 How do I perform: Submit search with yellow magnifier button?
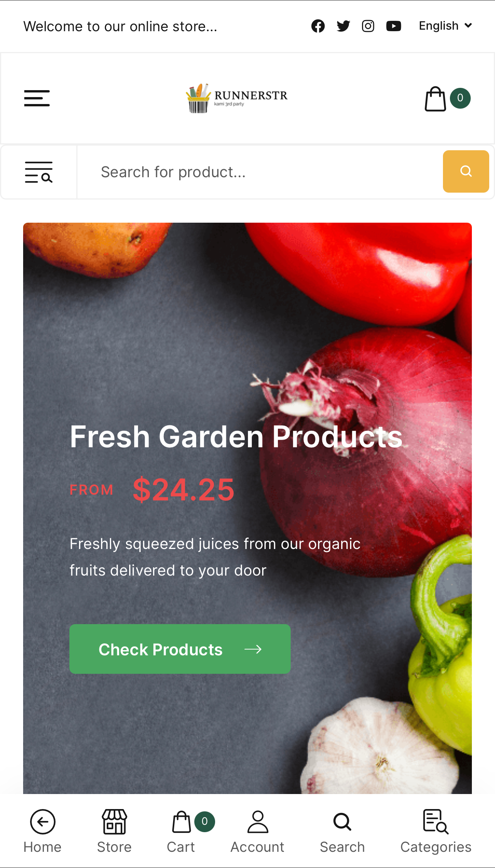466,171
